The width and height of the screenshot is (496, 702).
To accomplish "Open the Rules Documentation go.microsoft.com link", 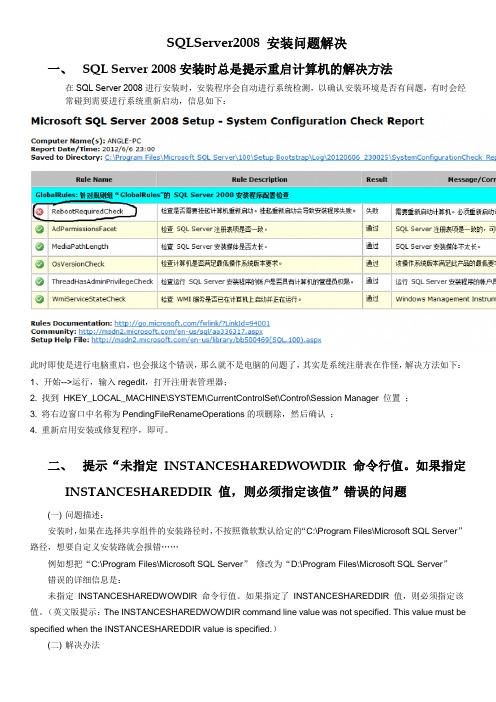I will pos(192,323).
